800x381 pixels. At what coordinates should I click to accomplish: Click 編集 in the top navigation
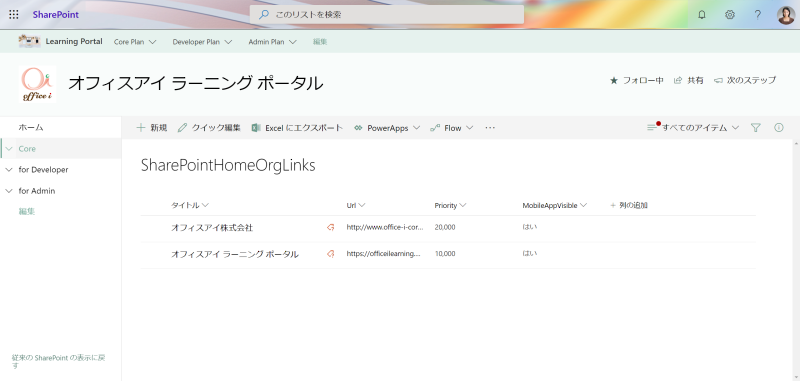[320, 42]
